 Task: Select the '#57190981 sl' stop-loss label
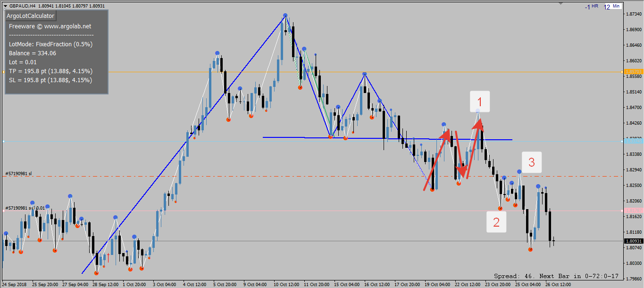[18, 174]
